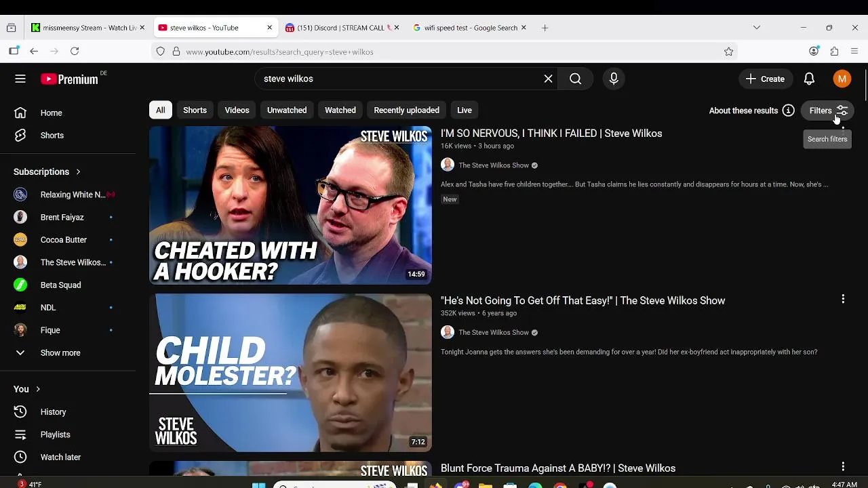This screenshot has width=868, height=488.
Task: Open "Blunt Force Trauma Against A BABY!?" title
Action: (x=558, y=468)
